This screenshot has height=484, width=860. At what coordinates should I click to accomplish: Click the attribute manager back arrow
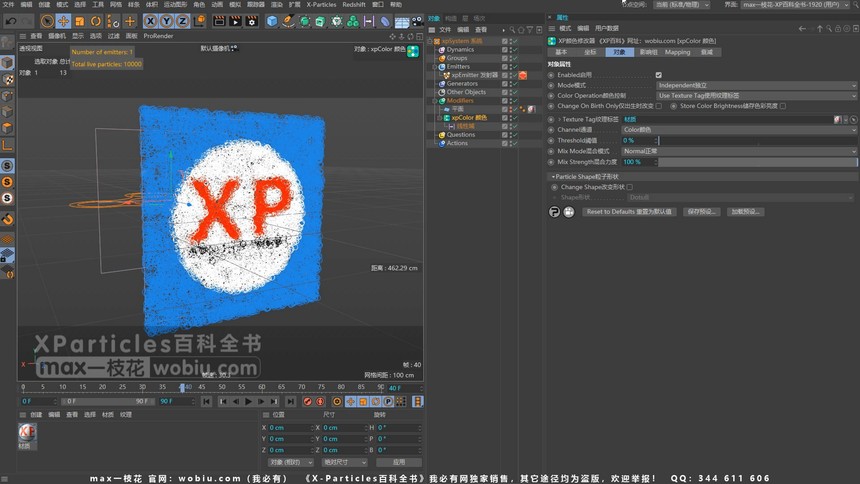click(802, 29)
